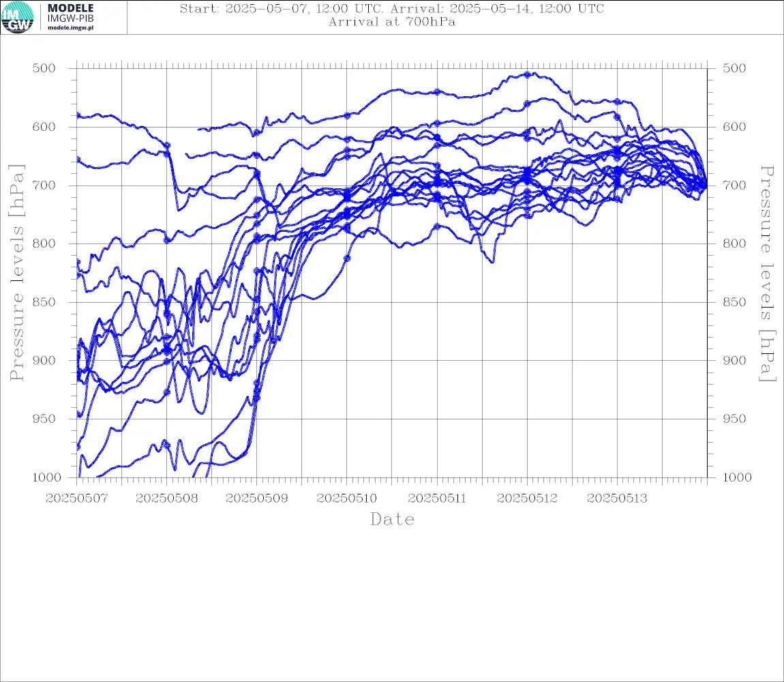Select the 'Arrival at 700hPa' subtitle
The image size is (784, 682).
click(x=392, y=22)
